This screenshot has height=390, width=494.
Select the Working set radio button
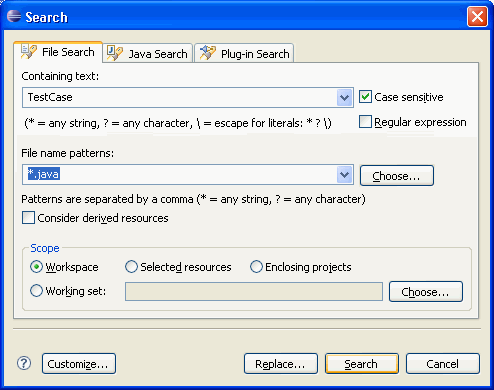36,291
